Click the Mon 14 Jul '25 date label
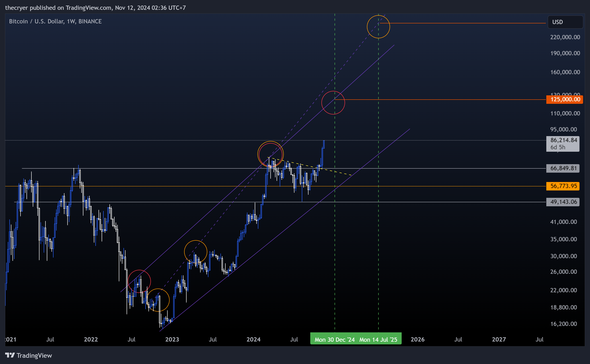Screen dimensions: 590x364 (x=378, y=340)
